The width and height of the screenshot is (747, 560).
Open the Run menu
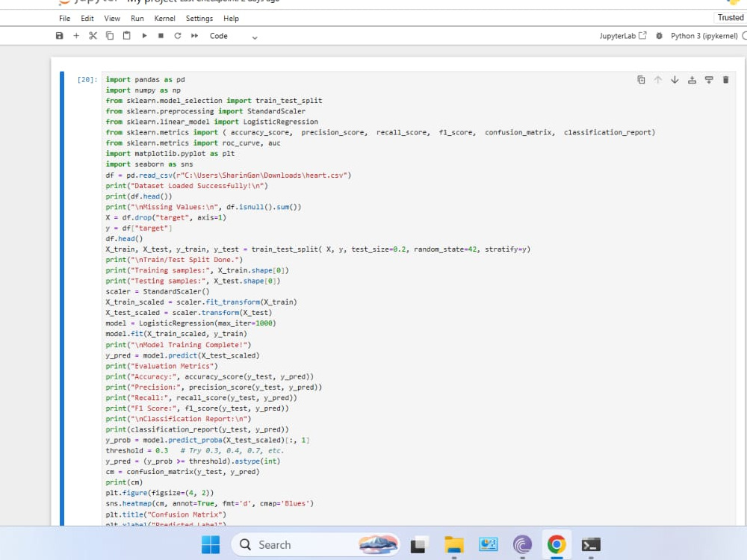click(x=137, y=18)
